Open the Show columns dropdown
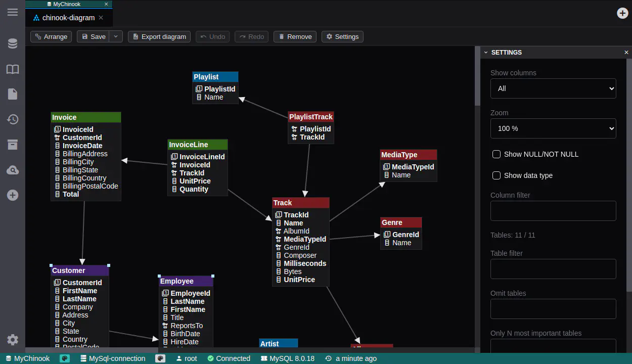The width and height of the screenshot is (632, 364). point(553,88)
